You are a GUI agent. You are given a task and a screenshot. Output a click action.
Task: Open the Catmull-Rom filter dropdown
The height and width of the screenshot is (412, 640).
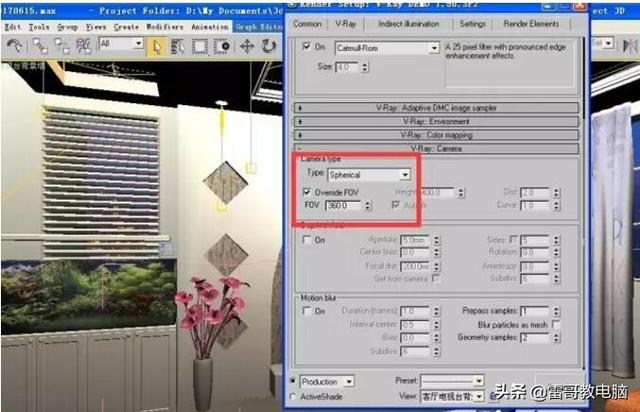pyautogui.click(x=387, y=48)
